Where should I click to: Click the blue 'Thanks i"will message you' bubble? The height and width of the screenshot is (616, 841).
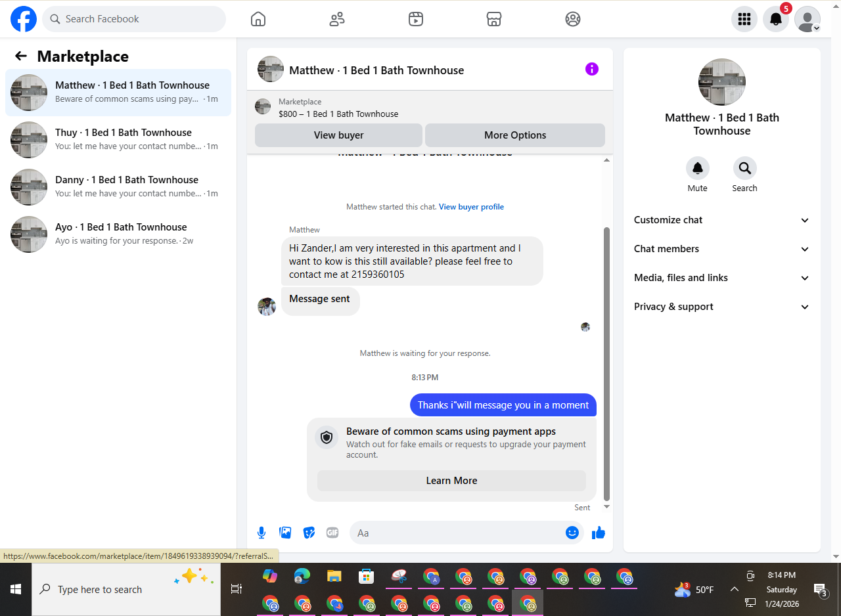point(503,405)
